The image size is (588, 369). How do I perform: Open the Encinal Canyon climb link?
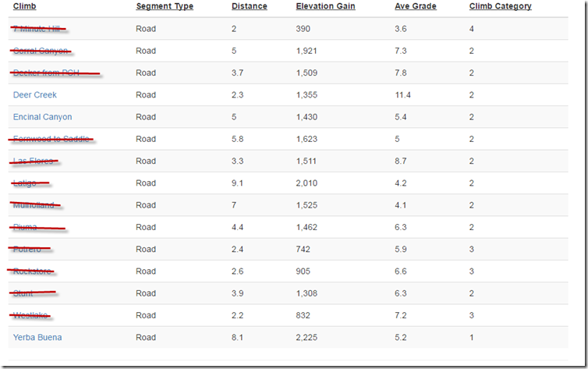pyautogui.click(x=42, y=117)
